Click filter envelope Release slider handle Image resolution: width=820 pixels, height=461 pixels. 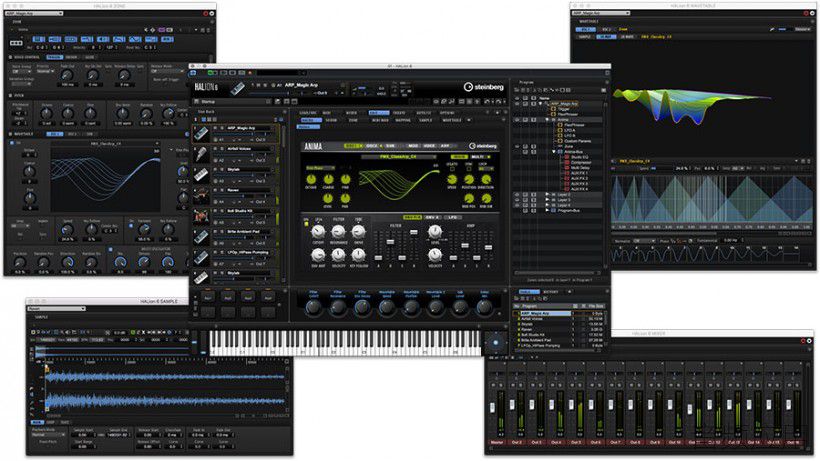click(x=414, y=232)
